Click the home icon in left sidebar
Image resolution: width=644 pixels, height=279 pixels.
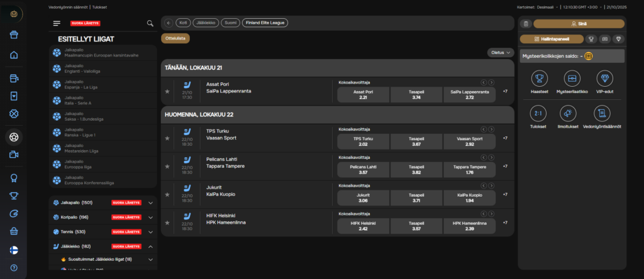(14, 55)
